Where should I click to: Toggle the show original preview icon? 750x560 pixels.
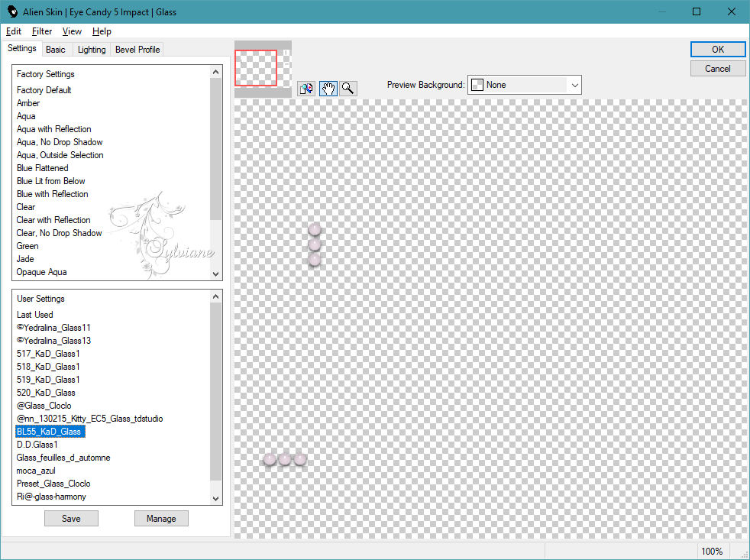pyautogui.click(x=306, y=88)
